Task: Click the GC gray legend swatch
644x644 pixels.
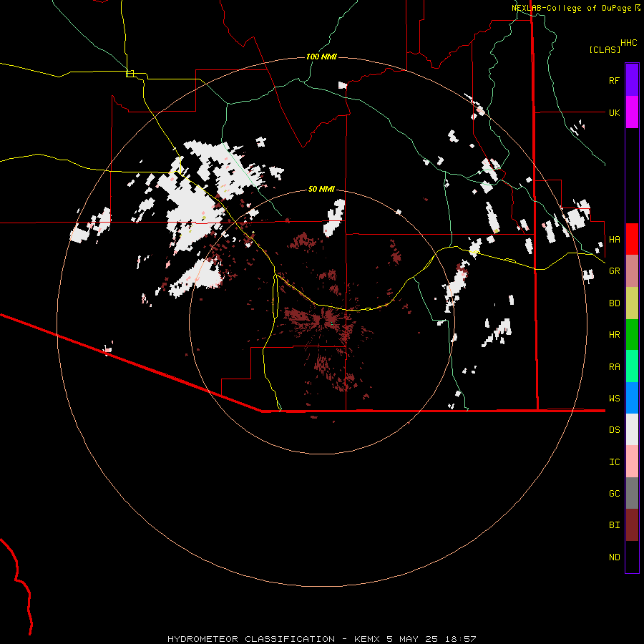Action: [x=632, y=493]
